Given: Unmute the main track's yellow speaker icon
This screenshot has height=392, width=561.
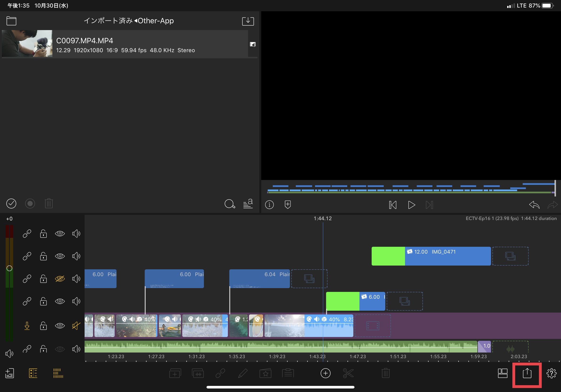Looking at the screenshot, I should point(76,325).
